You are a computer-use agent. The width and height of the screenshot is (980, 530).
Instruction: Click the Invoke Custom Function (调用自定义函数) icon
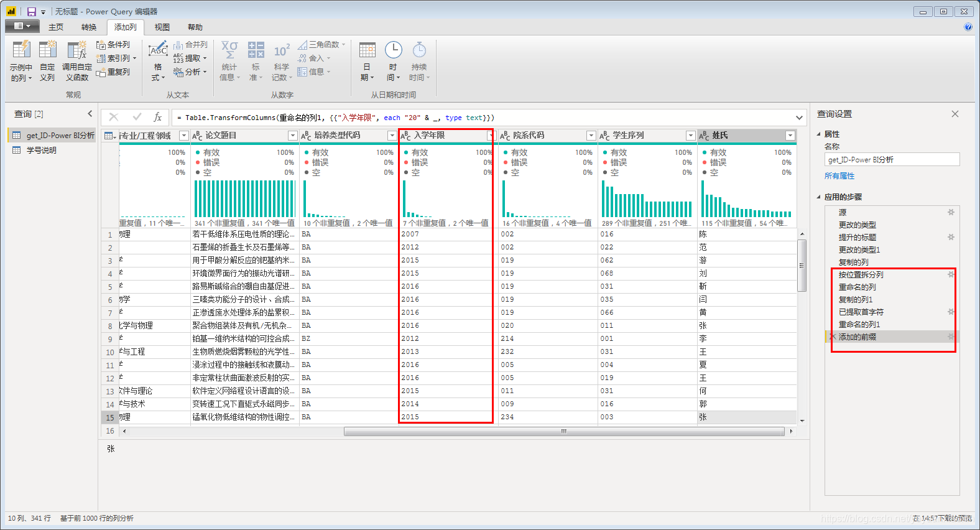click(x=77, y=50)
